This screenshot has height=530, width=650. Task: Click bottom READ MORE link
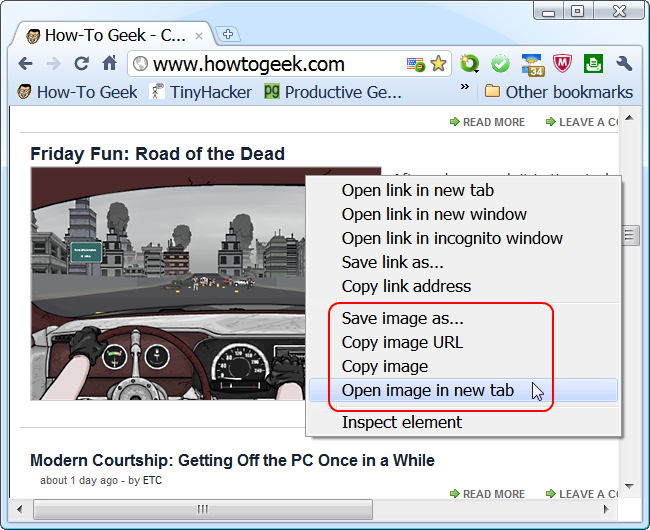[x=488, y=494]
